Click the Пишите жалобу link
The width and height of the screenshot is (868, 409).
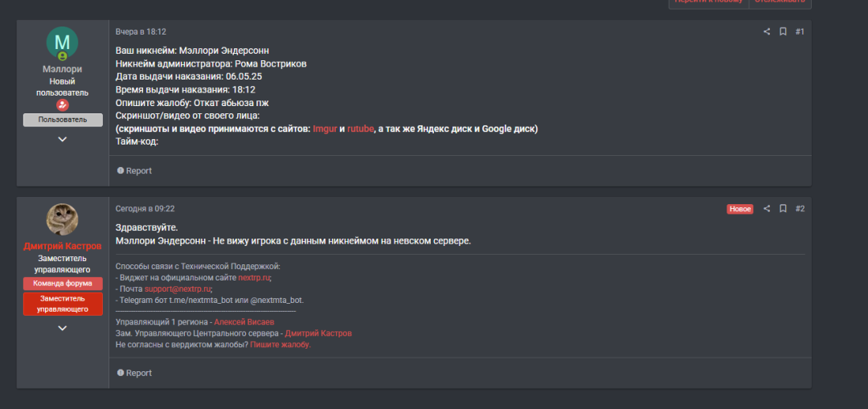(x=280, y=345)
